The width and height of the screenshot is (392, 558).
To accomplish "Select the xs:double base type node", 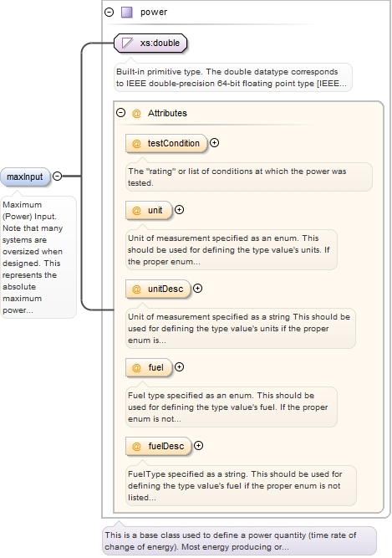I will tap(150, 43).
